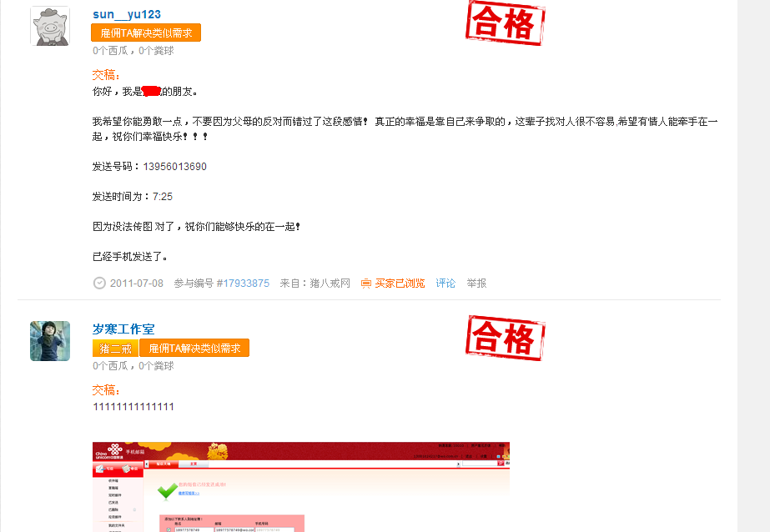Click the 评论 link
Viewport: 770px width, 532px height.
pyautogui.click(x=445, y=284)
